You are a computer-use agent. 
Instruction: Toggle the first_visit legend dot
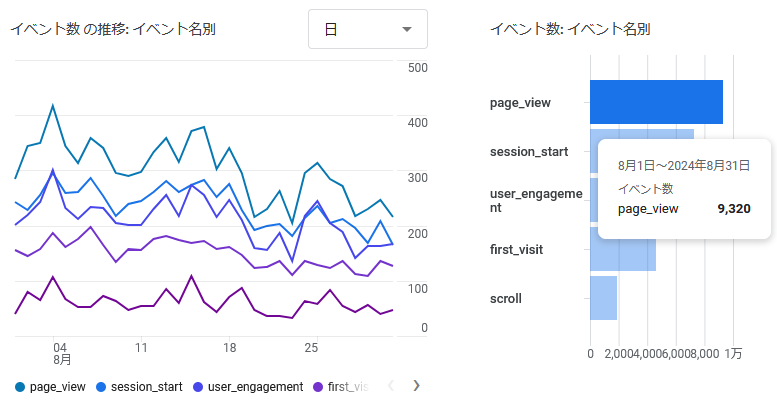(x=318, y=387)
